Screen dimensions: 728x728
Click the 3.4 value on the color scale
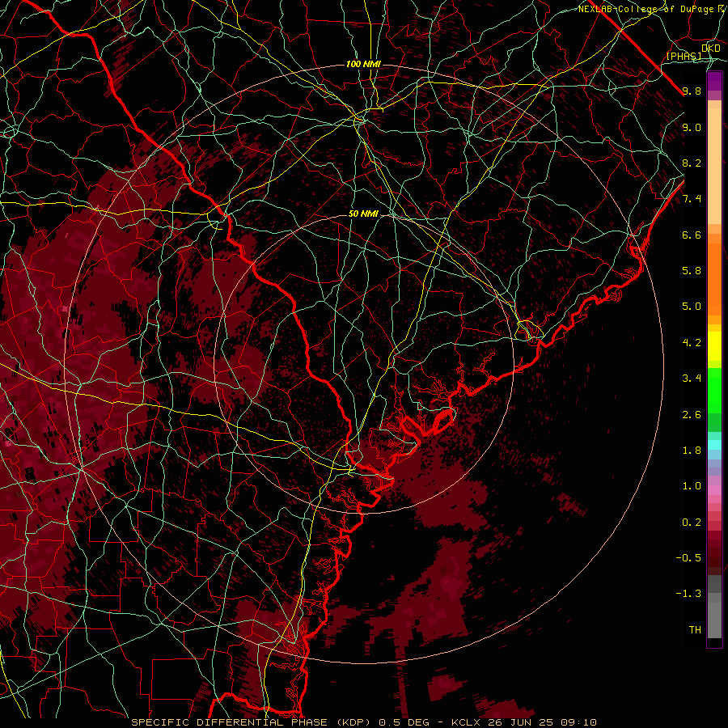pyautogui.click(x=692, y=379)
